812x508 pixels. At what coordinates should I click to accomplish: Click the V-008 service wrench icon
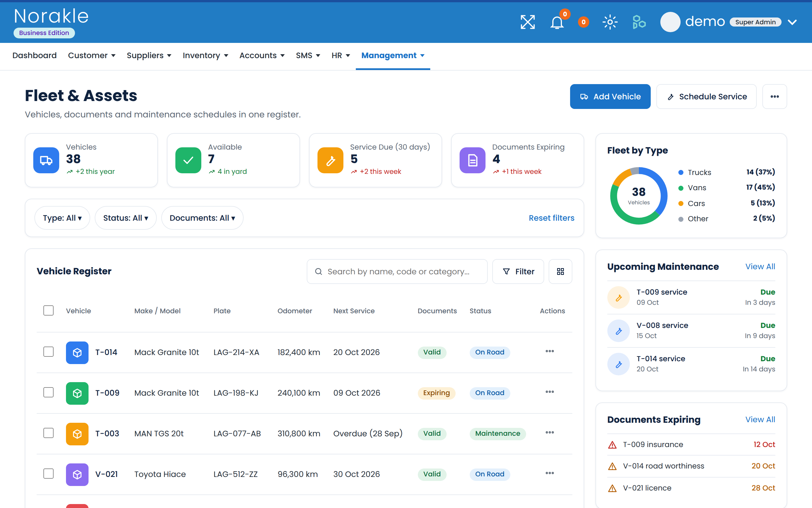click(x=618, y=331)
